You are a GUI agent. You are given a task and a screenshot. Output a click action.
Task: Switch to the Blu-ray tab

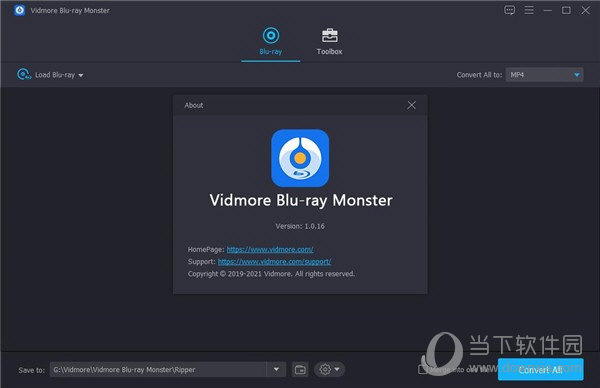click(x=271, y=41)
